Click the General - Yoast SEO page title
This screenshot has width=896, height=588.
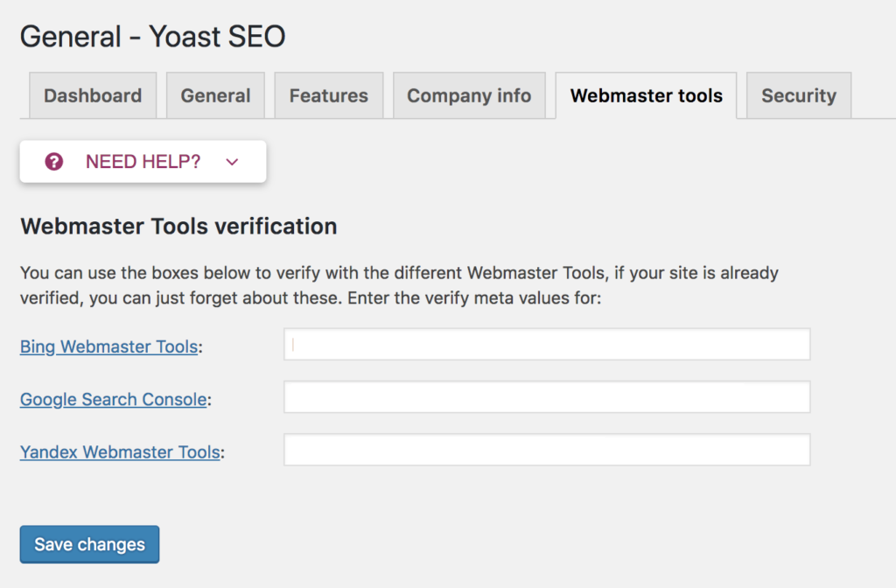[152, 37]
